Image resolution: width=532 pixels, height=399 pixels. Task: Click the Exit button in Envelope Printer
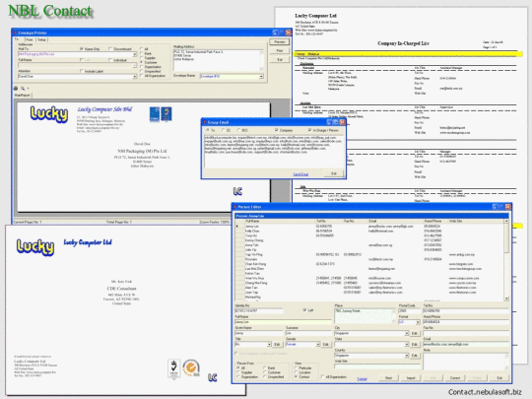(280, 59)
